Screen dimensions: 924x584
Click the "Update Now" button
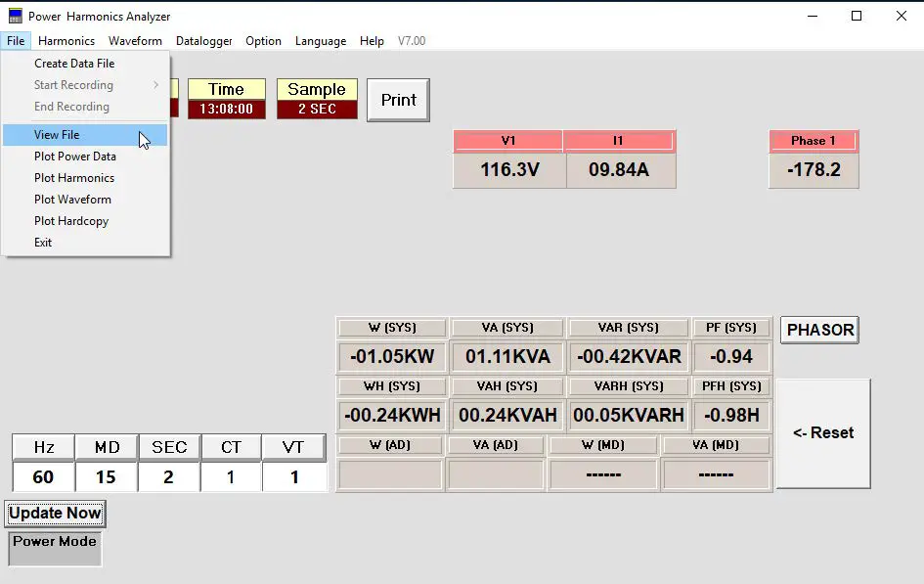pos(55,513)
